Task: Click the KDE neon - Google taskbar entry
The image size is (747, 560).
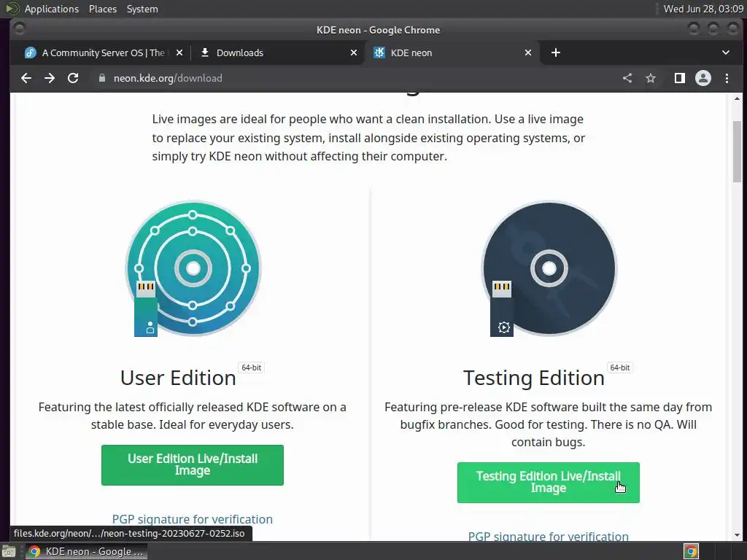Action: click(x=86, y=551)
